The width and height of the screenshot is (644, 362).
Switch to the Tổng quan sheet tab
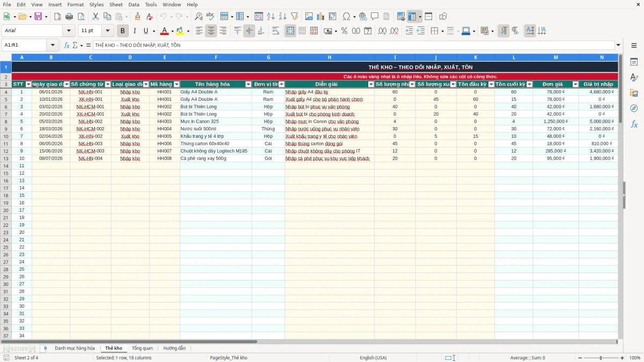(x=142, y=349)
